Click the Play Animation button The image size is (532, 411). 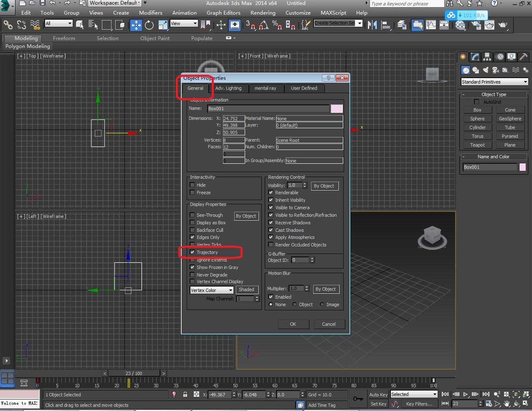click(x=465, y=394)
